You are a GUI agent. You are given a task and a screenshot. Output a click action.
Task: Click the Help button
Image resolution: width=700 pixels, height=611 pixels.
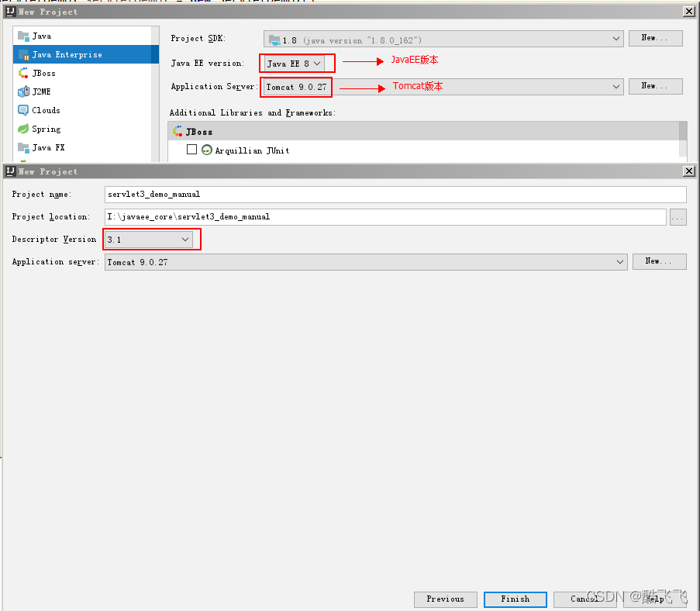[655, 599]
